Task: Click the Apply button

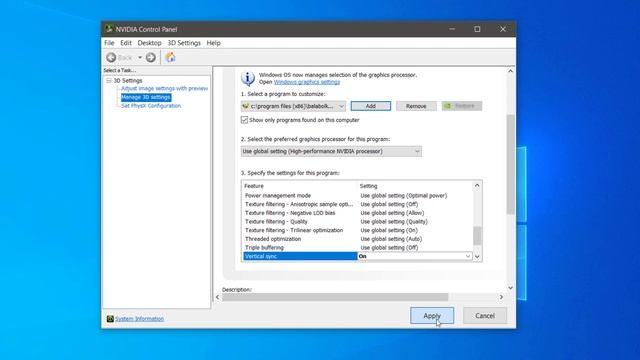Action: click(x=432, y=316)
